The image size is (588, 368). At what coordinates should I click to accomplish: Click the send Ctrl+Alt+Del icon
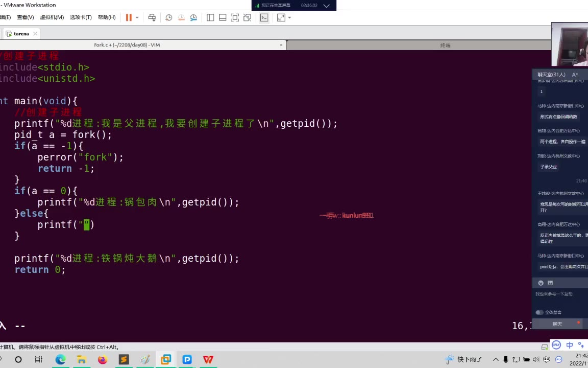(x=152, y=17)
